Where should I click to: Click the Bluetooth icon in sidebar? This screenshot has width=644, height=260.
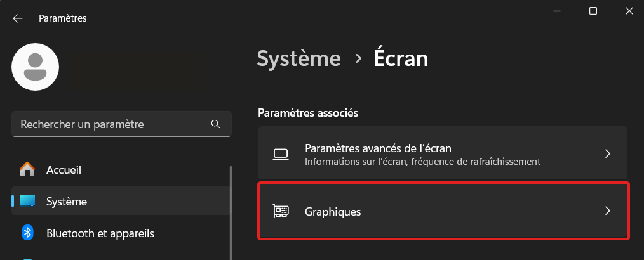(x=27, y=233)
